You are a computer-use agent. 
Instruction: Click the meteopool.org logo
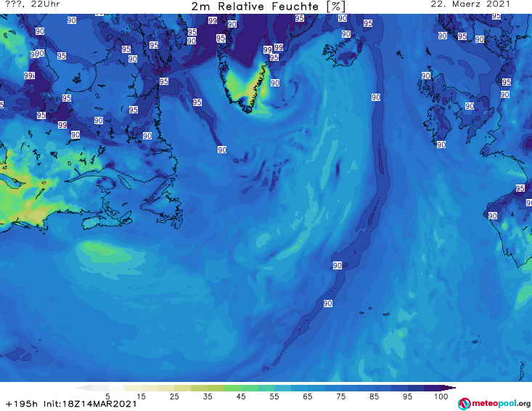click(494, 404)
